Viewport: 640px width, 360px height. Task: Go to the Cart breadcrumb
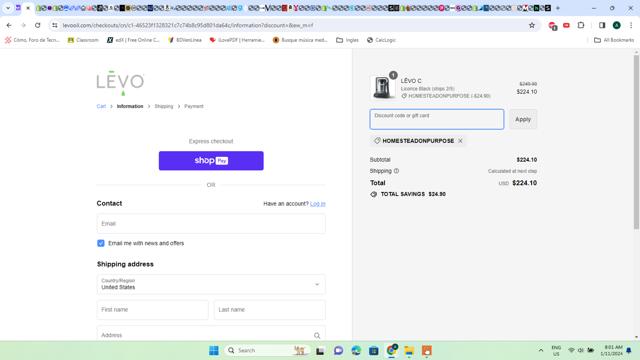pos(101,106)
